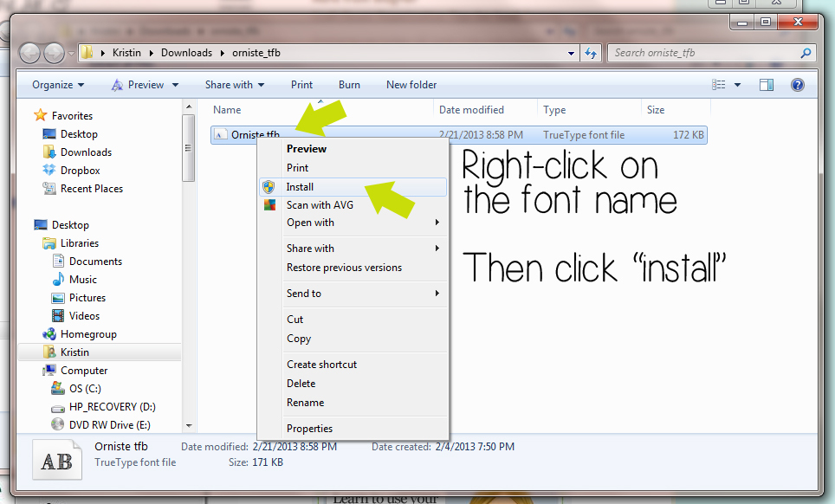This screenshot has height=504, width=835.
Task: Click the Back navigation arrow button
Action: (30, 53)
